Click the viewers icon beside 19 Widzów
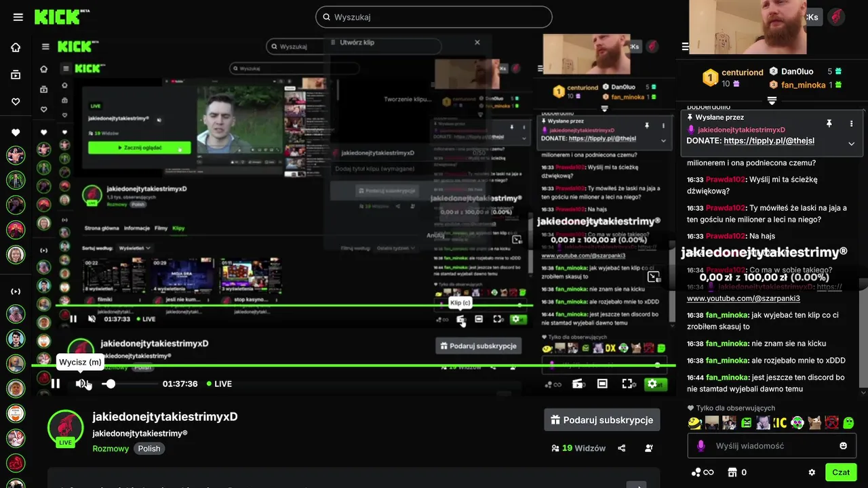 555,448
